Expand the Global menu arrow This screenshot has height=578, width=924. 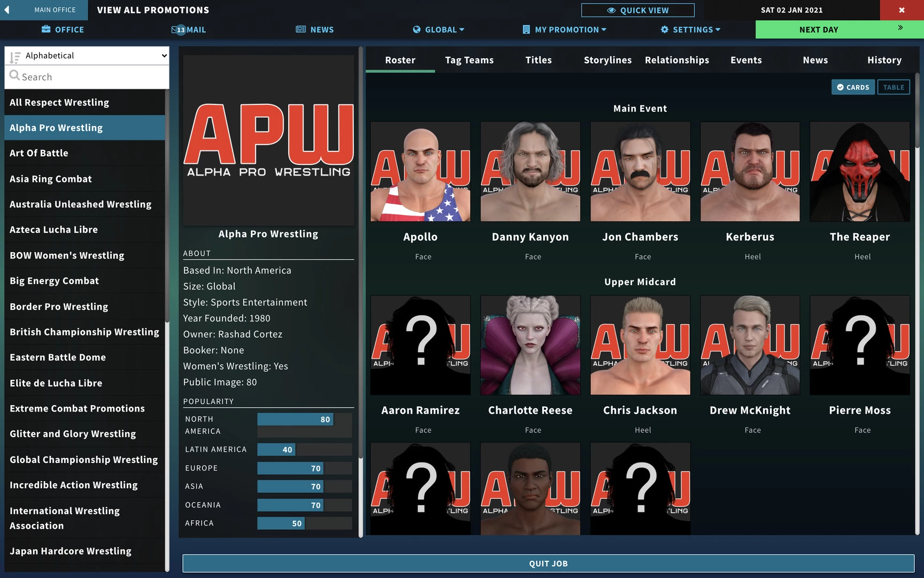pyautogui.click(x=462, y=29)
